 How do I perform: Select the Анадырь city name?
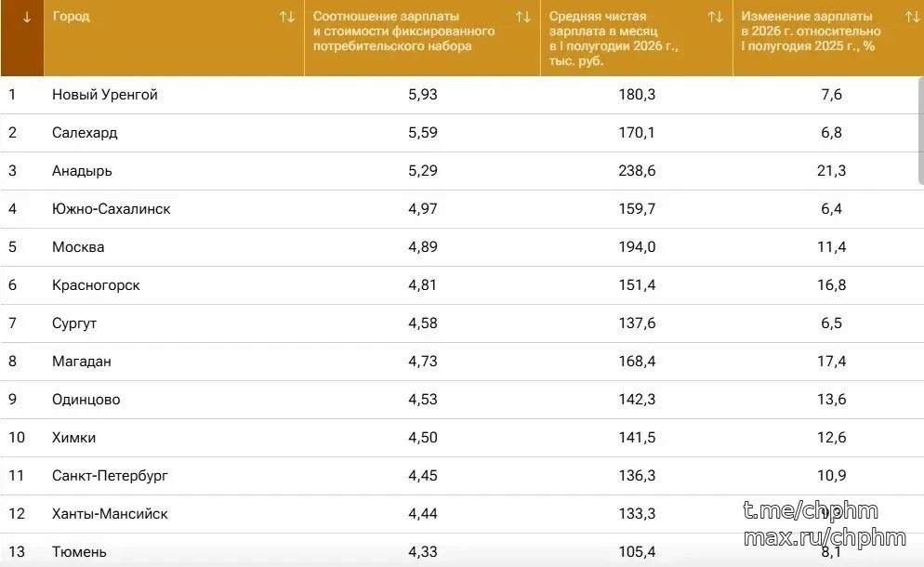point(82,171)
